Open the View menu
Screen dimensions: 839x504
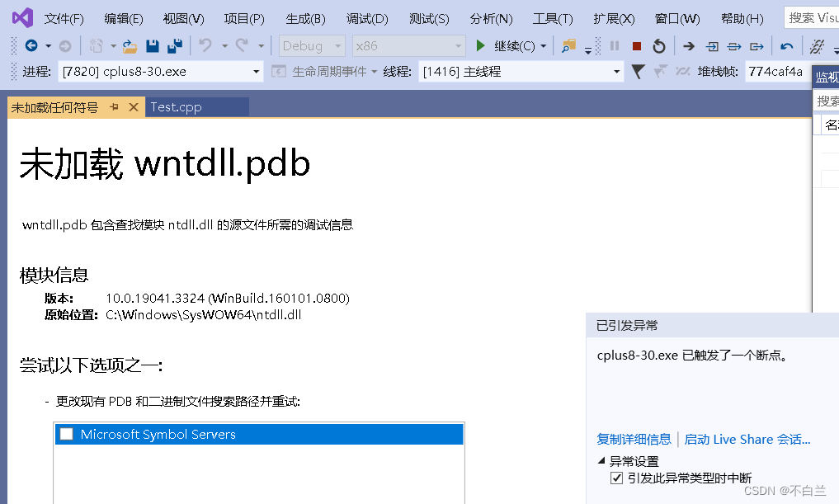(183, 19)
